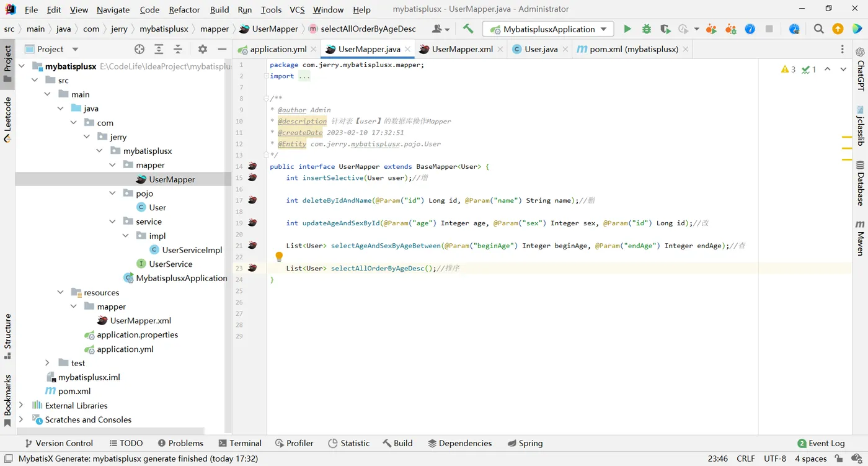The image size is (868, 466).
Task: Select application.properties file in tree
Action: (137, 334)
